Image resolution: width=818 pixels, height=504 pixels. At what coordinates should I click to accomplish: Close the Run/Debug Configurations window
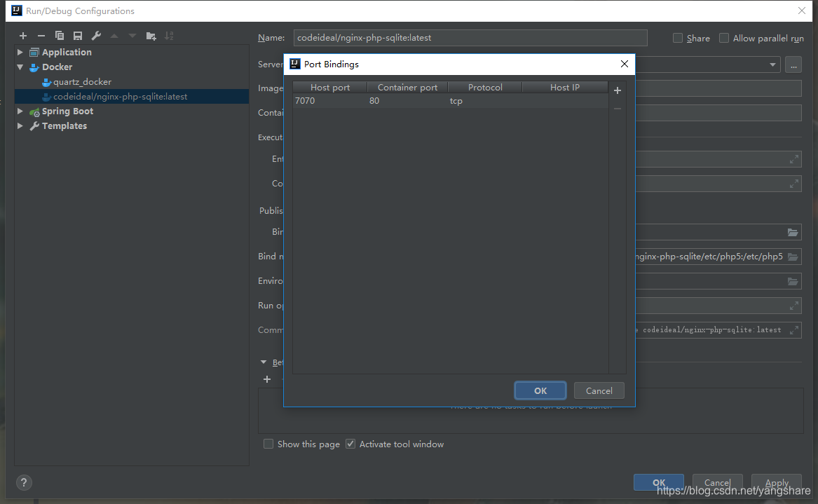802,11
